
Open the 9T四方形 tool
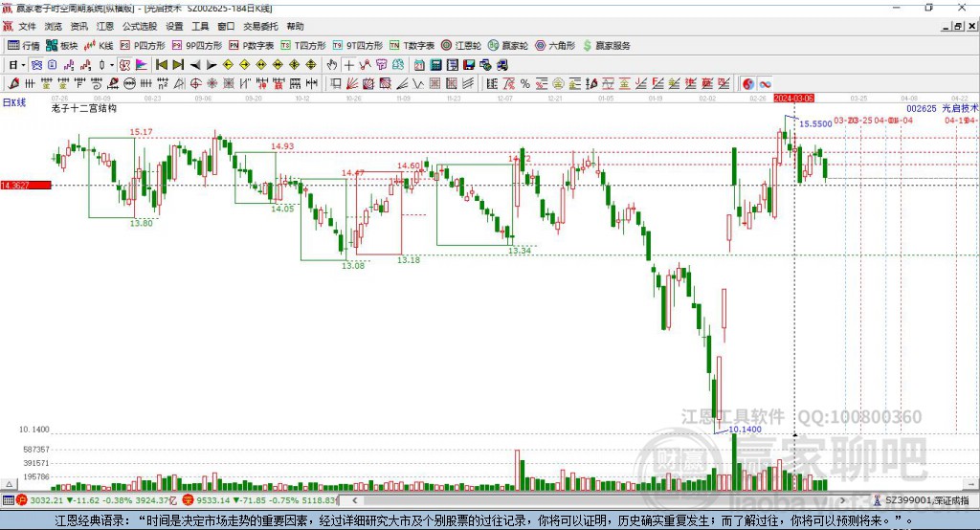click(358, 46)
